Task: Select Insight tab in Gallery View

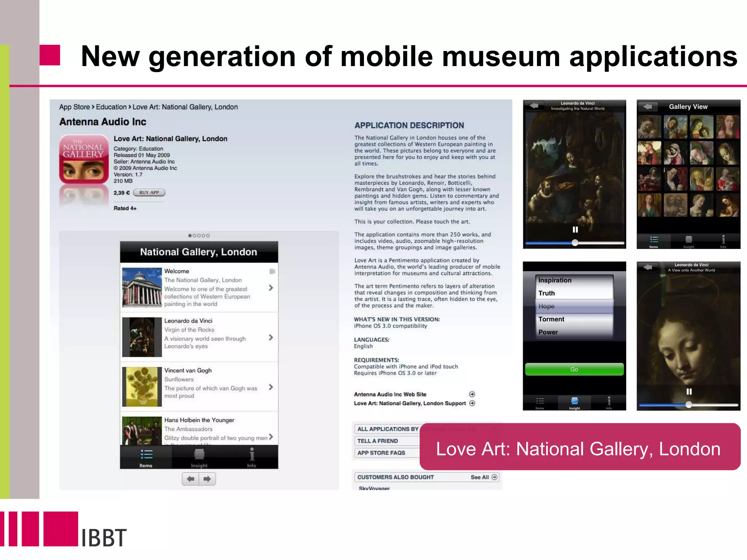Action: tap(688, 242)
